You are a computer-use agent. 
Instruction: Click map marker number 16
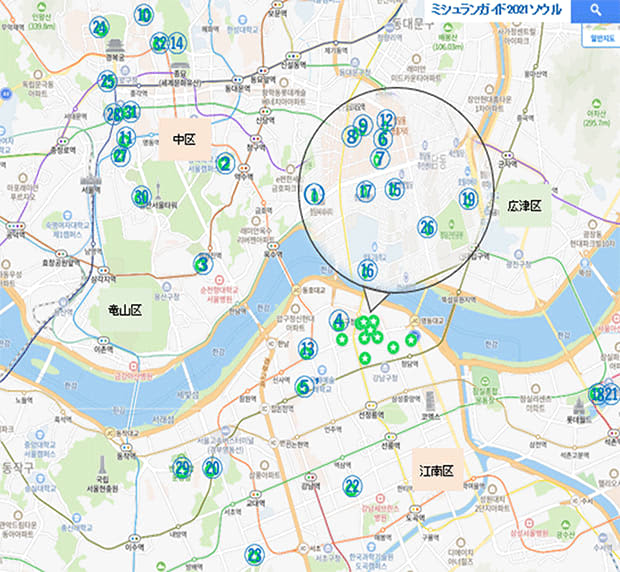[x=368, y=271]
